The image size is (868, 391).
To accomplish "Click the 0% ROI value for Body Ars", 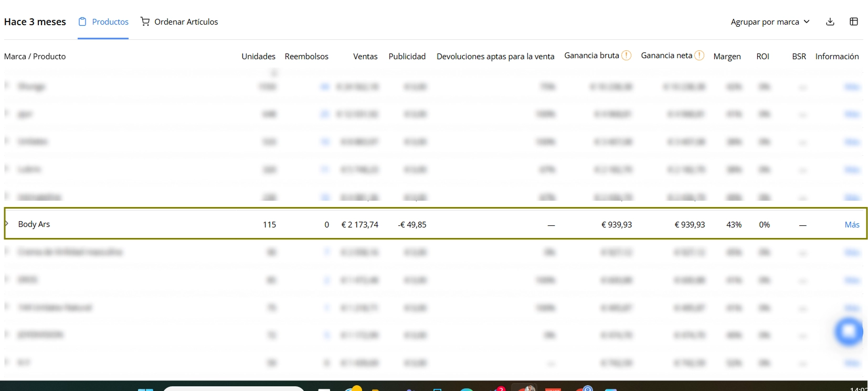I will (764, 224).
